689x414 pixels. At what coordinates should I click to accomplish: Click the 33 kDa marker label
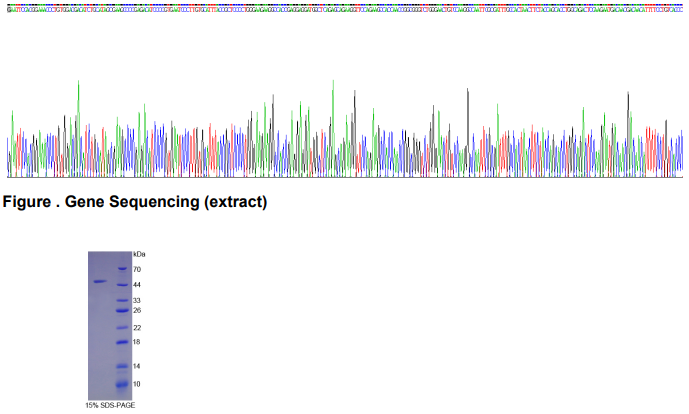coord(137,300)
